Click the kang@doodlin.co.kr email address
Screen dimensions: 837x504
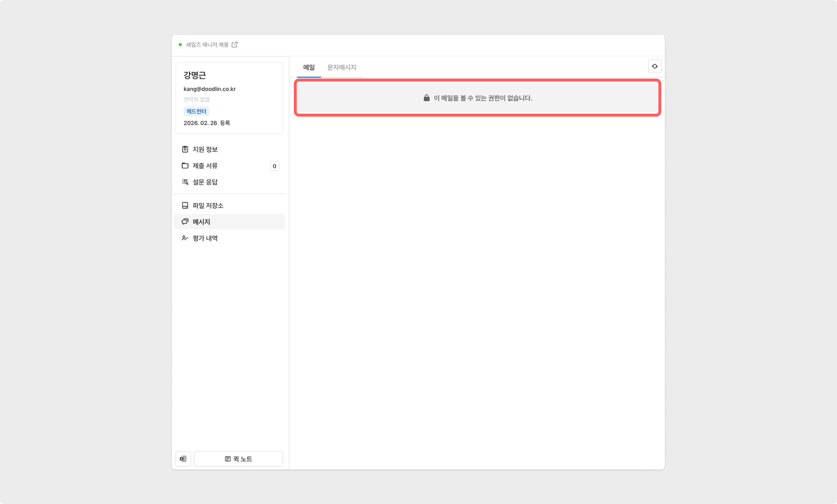point(209,89)
